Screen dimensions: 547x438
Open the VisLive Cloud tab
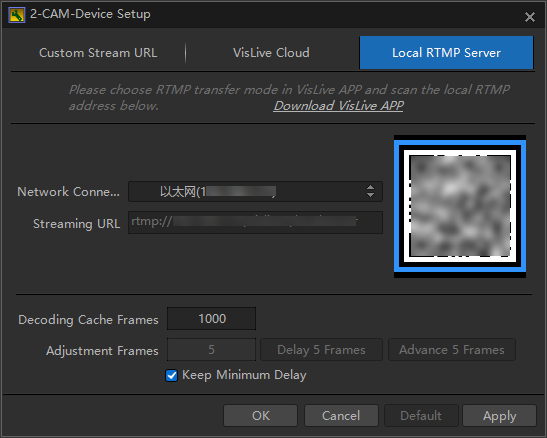coord(271,53)
